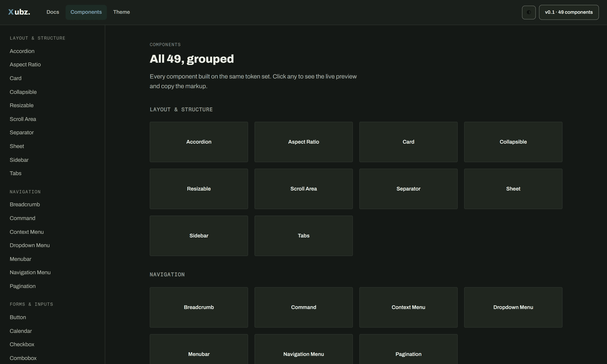Click the LAYOUT & STRUCTURE sidebar heading
607x364 pixels.
(38, 38)
